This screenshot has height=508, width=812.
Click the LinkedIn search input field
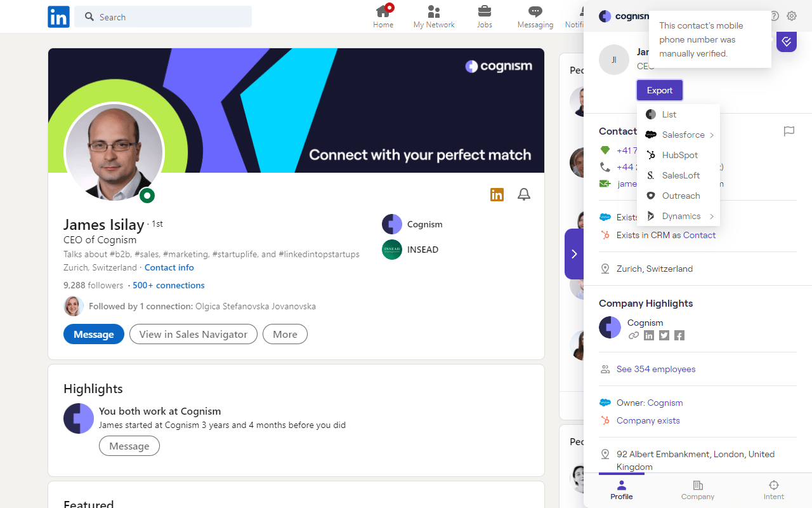coord(162,17)
